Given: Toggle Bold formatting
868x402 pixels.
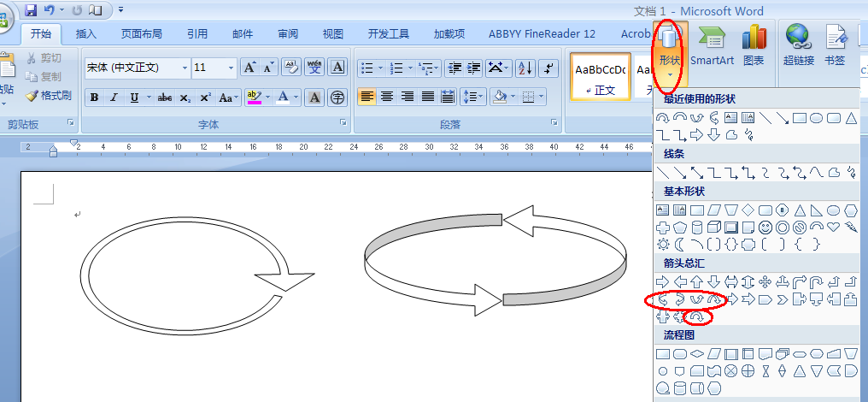Looking at the screenshot, I should [95, 98].
